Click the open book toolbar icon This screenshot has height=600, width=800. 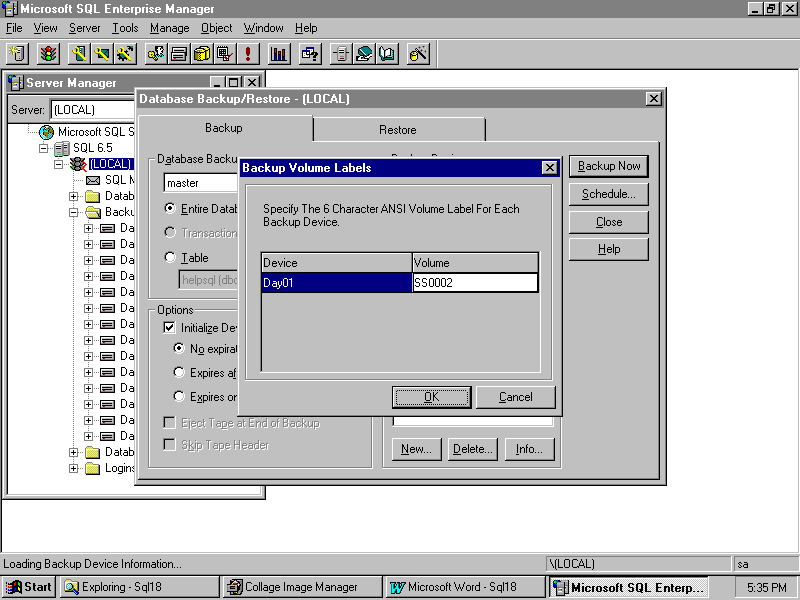coord(387,54)
